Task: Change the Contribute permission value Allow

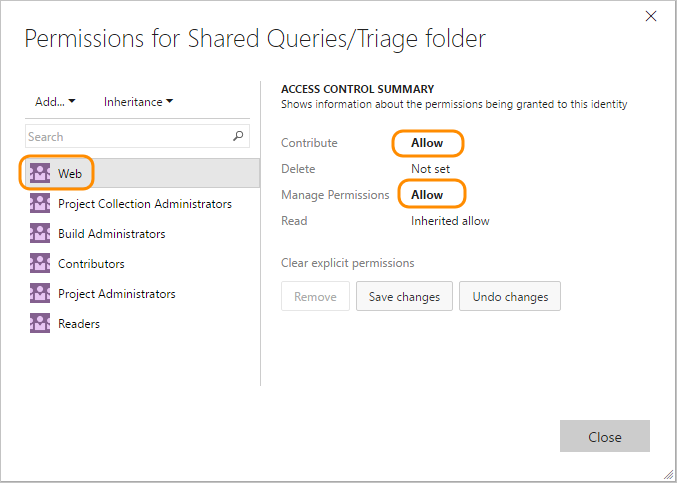Action: [427, 143]
